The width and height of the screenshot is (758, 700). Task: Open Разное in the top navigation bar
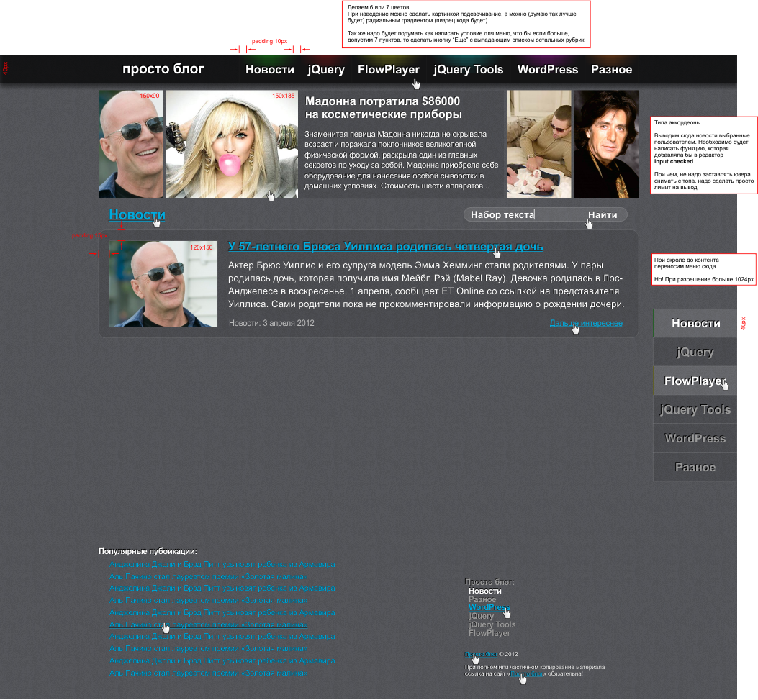pyautogui.click(x=611, y=70)
